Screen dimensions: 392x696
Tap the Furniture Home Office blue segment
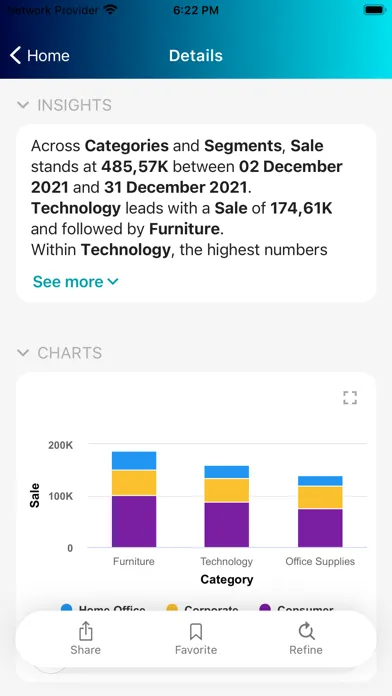[134, 461]
